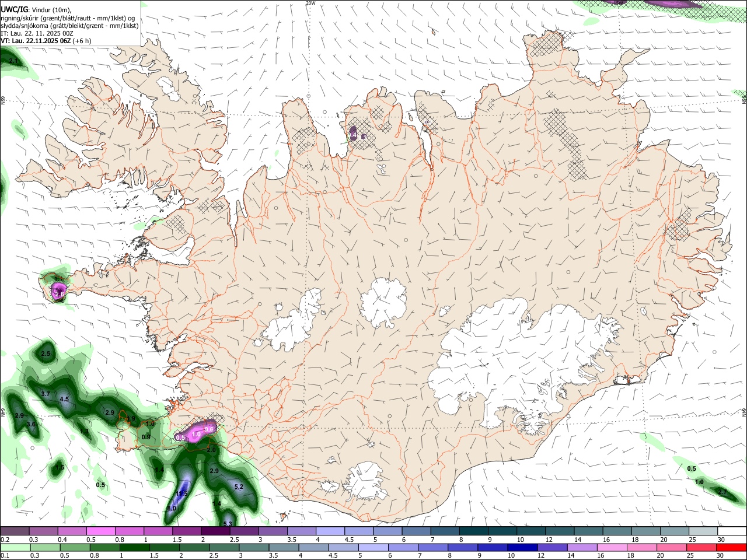Click the 1.9 rainfall value label

(131, 419)
